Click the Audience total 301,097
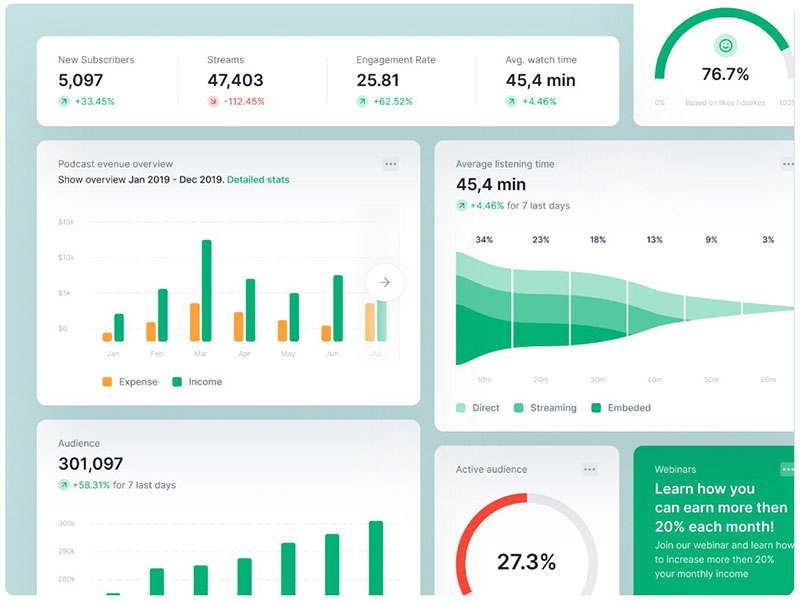 coord(91,464)
